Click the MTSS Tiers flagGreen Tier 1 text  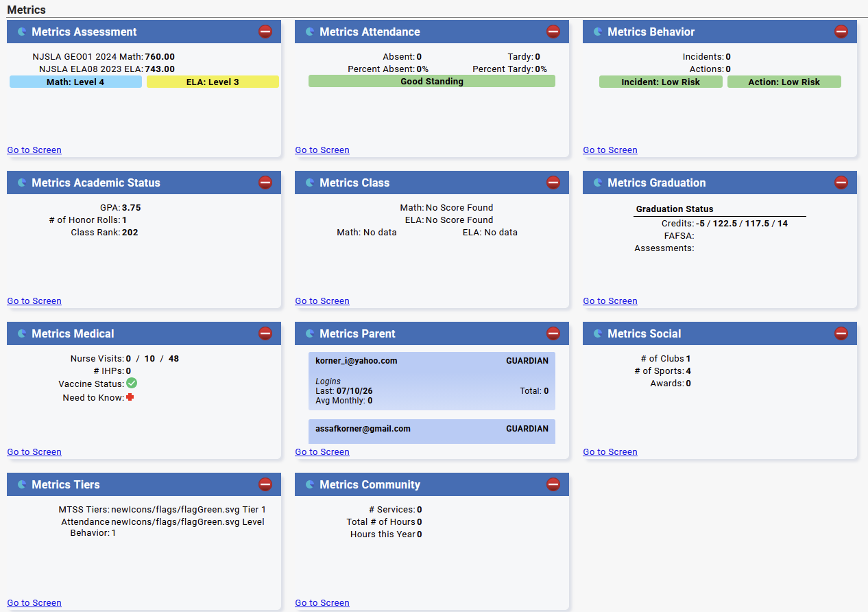189,510
